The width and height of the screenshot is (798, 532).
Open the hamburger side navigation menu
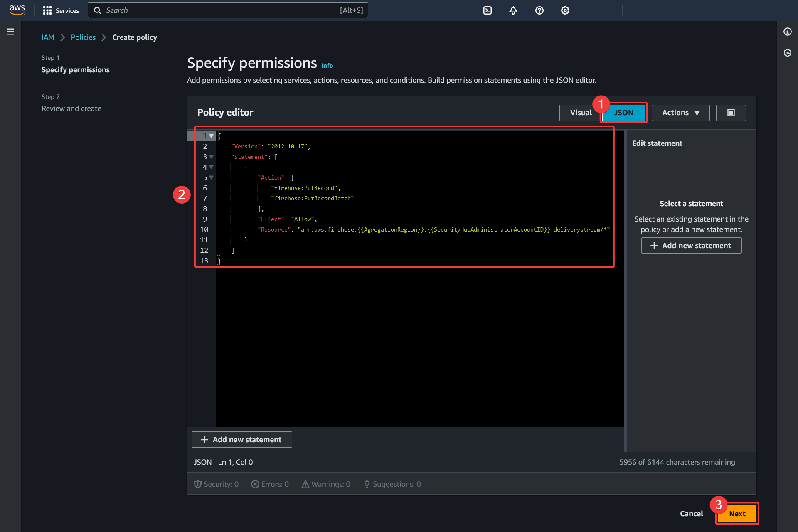10,32
